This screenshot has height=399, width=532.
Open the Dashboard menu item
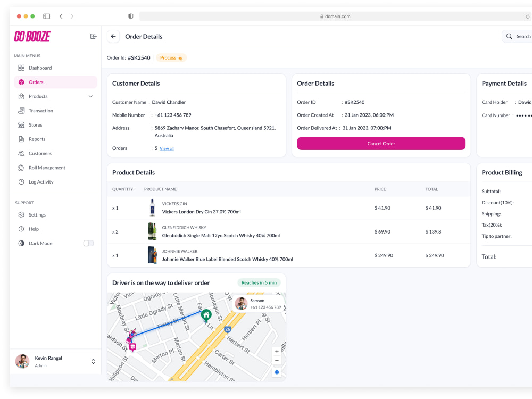point(56,68)
